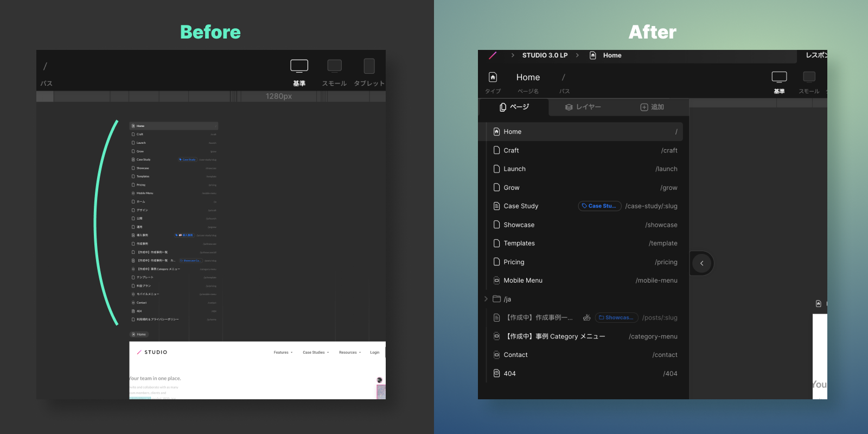Select the 基準 desktop device icon in After panel
Viewport: 868px width, 434px height.
click(779, 77)
